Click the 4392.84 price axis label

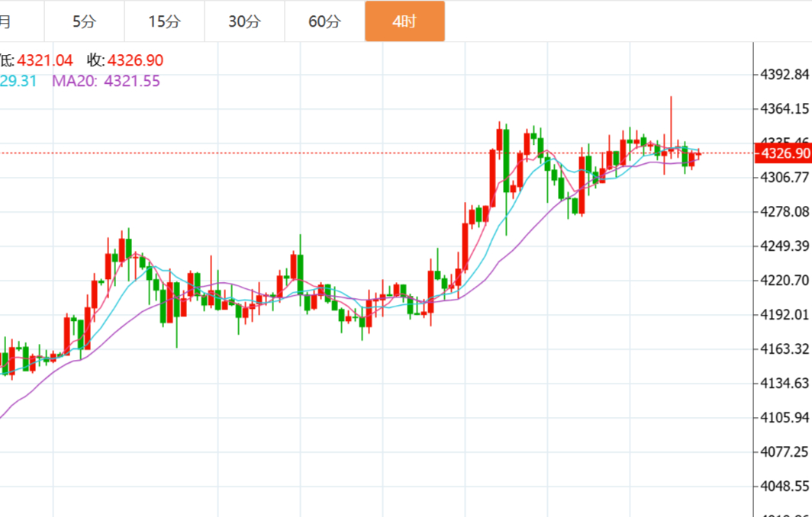[785, 74]
